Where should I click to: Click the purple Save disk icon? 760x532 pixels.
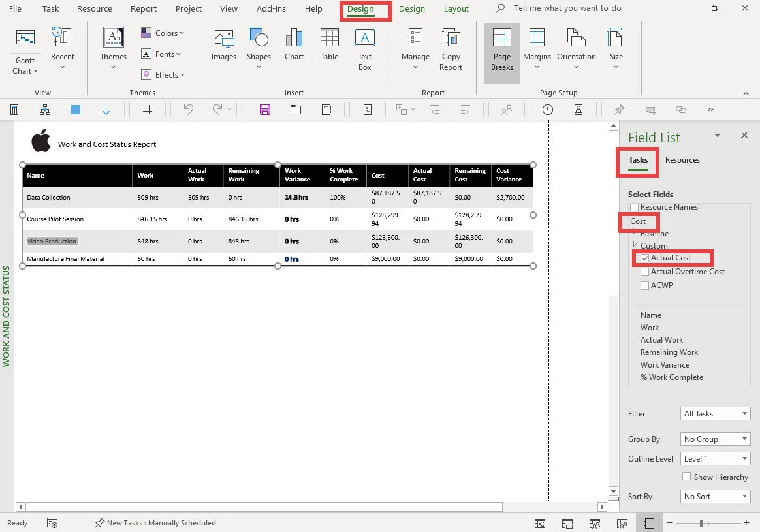tap(265, 110)
